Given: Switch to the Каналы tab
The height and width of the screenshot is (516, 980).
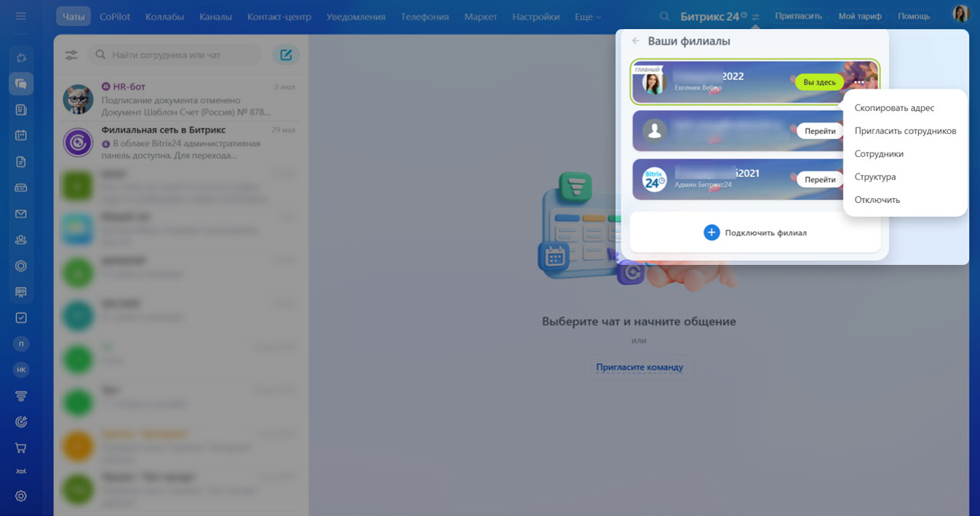Looking at the screenshot, I should click(215, 16).
